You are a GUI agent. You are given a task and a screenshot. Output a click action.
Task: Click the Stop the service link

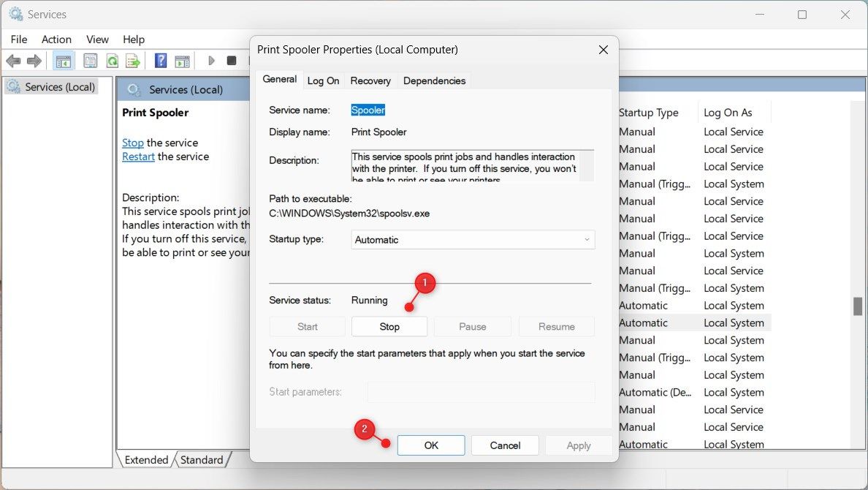[x=132, y=143]
